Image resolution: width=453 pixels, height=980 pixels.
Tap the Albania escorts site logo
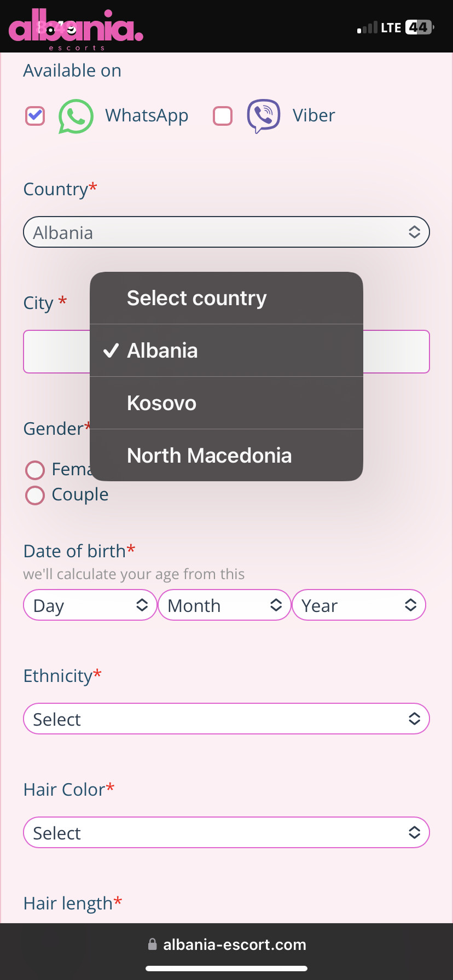point(75,30)
